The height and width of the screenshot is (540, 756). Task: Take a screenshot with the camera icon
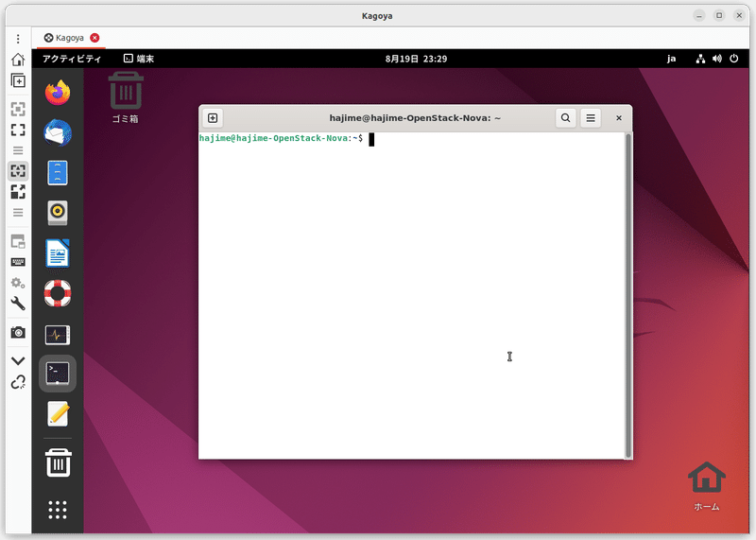pyautogui.click(x=18, y=333)
